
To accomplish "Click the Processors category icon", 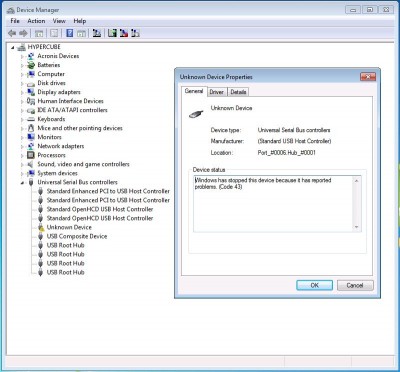I will coord(31,155).
